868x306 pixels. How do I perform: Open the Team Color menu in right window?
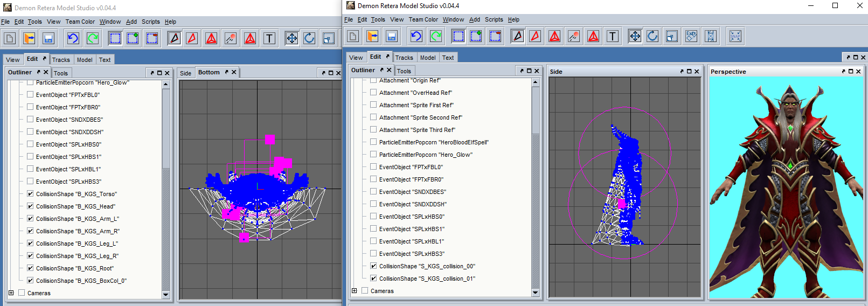coord(423,19)
